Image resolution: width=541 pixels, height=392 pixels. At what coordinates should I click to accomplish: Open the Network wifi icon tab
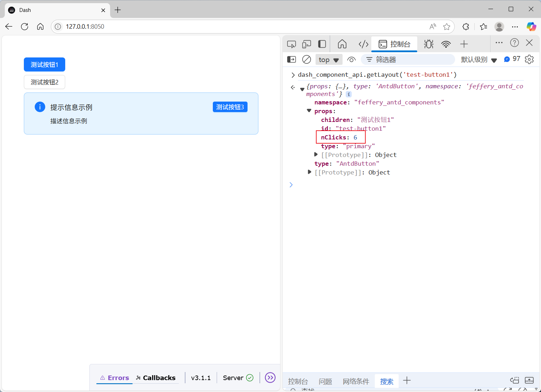[446, 44]
